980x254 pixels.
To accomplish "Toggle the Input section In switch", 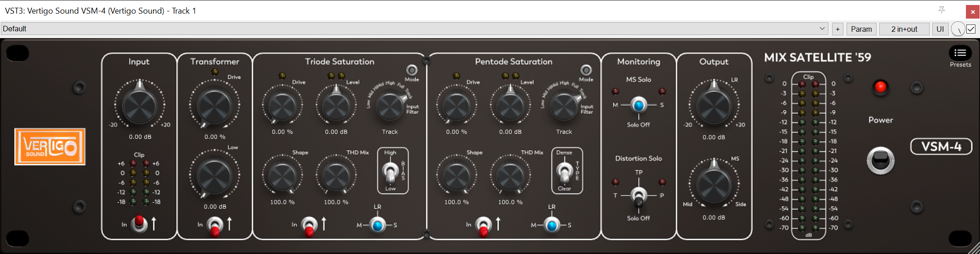I will click(x=139, y=224).
